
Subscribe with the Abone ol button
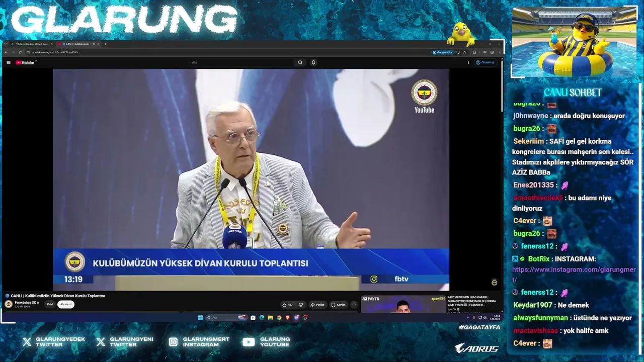click(x=66, y=304)
